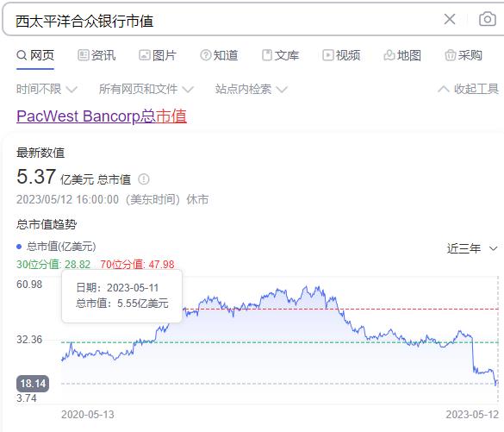Click the 2020-05-13 start date label
504x432 pixels.
88,415
